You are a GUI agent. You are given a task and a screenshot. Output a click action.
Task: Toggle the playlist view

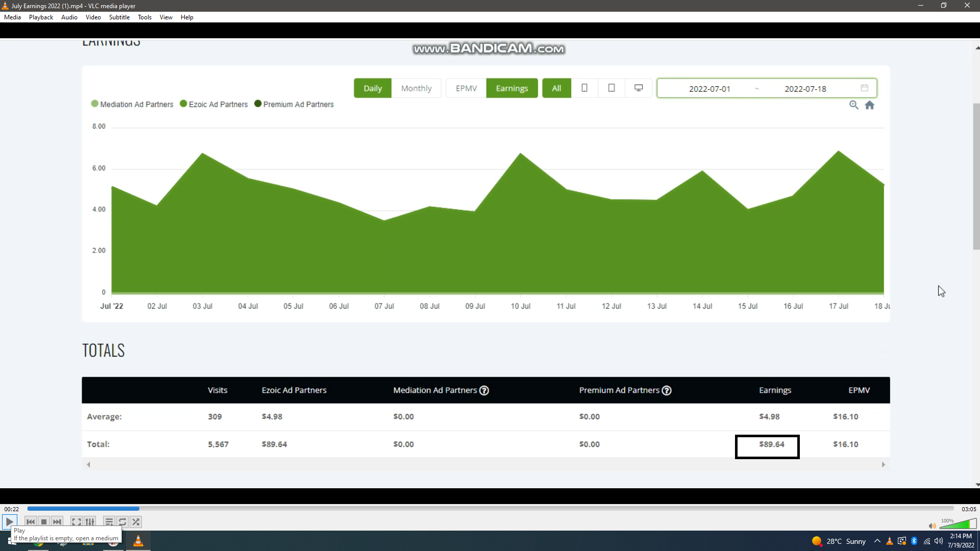click(x=109, y=522)
